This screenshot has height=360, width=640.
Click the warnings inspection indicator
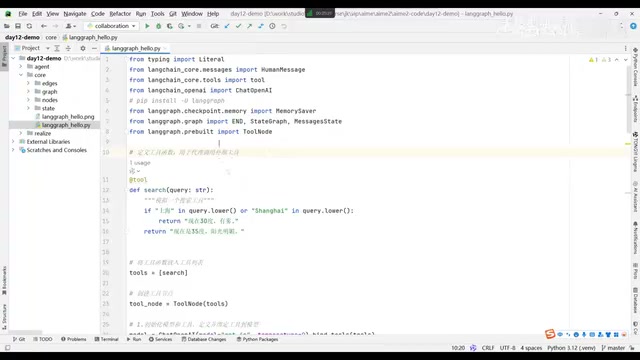coord(600,60)
